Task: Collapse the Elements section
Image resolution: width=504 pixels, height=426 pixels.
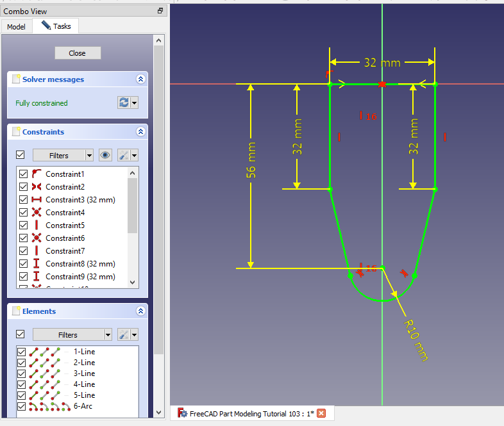Action: pos(140,311)
